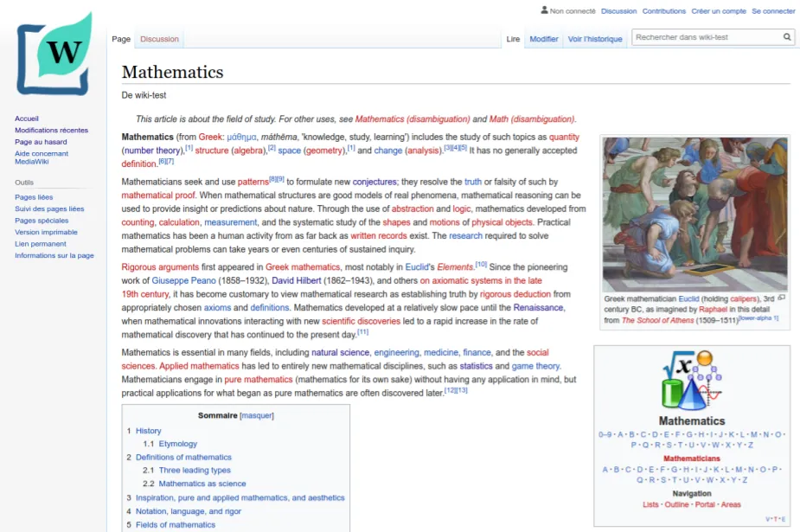
Task: Click the enlarge icon under Euclid image
Action: 781,298
